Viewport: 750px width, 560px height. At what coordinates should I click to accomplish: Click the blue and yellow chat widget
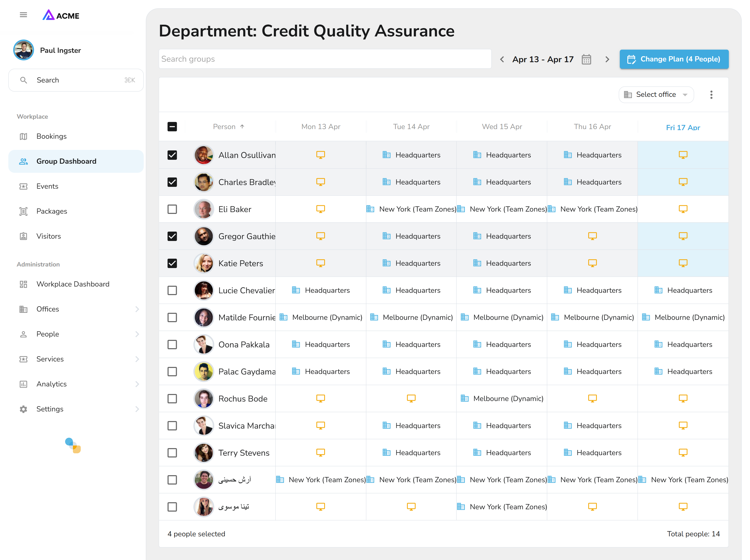[x=73, y=445]
